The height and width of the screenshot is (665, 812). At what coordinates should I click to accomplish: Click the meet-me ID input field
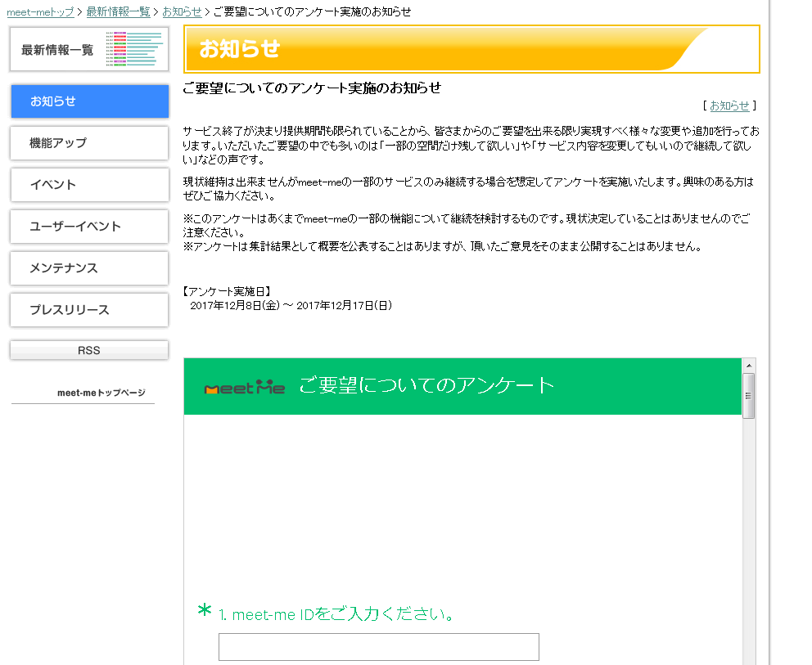pos(378,646)
